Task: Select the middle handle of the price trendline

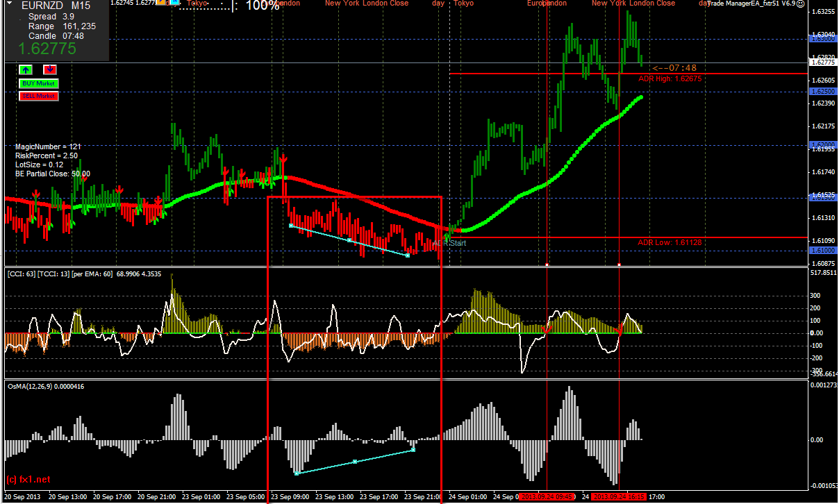Action: click(x=349, y=240)
